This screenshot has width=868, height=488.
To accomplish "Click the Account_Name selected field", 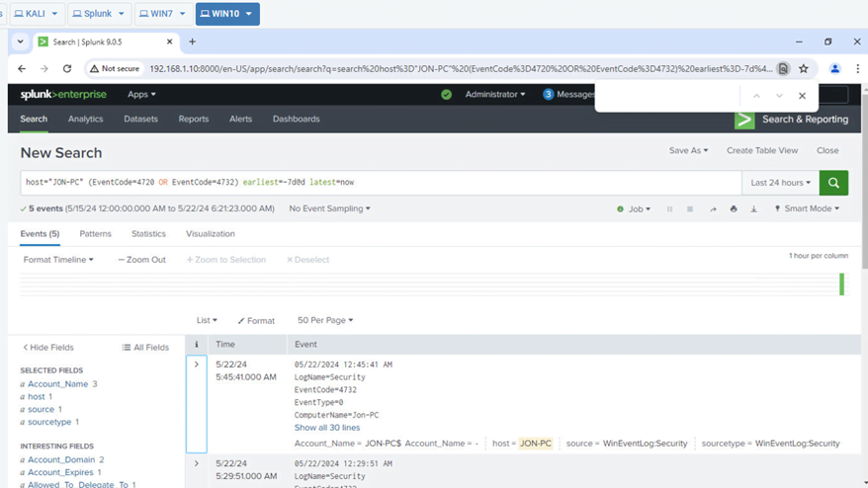I will (x=58, y=384).
